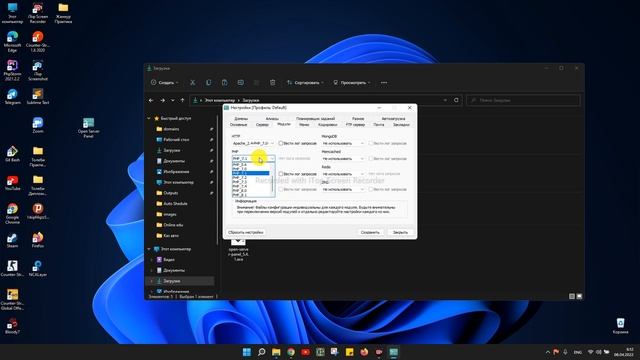Open Google Chrome from the taskbar

[x=291, y=352]
